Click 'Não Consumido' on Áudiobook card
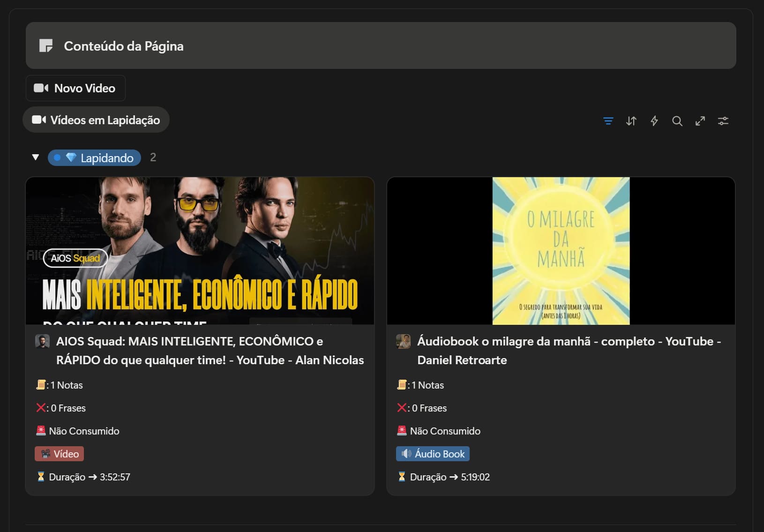The image size is (764, 532). (x=445, y=431)
